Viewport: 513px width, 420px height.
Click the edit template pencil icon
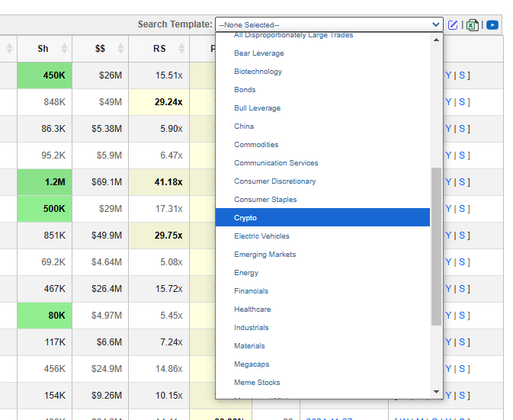point(453,25)
